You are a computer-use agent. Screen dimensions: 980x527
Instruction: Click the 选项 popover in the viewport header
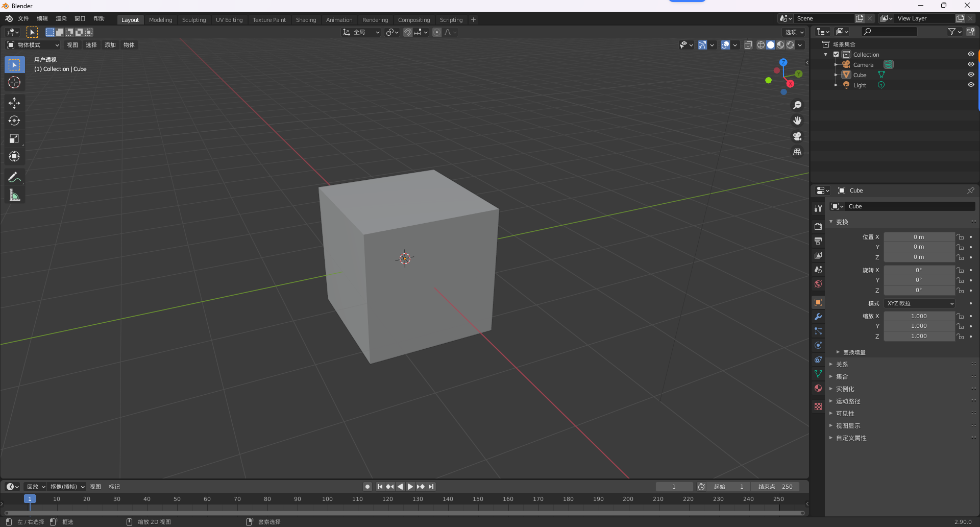click(x=794, y=32)
